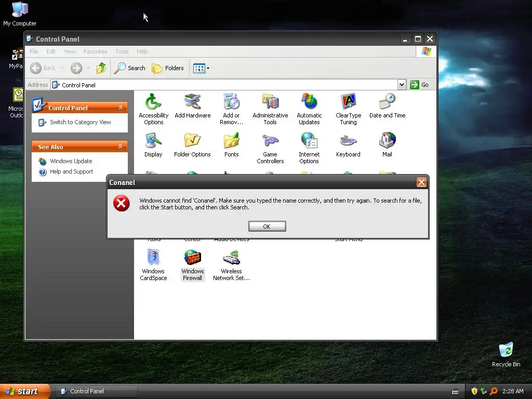Click the security shield tray icon
The width and height of the screenshot is (532, 399).
pos(474,391)
